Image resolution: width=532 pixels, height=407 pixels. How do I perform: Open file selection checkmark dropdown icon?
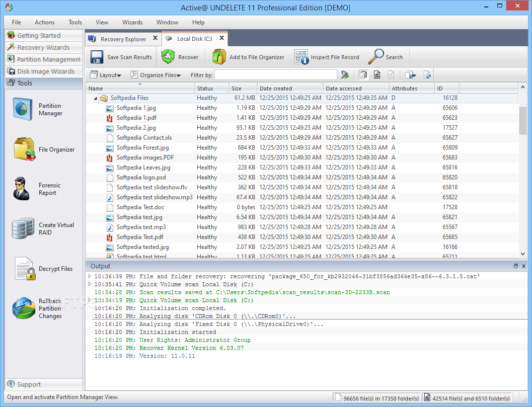tap(410, 75)
